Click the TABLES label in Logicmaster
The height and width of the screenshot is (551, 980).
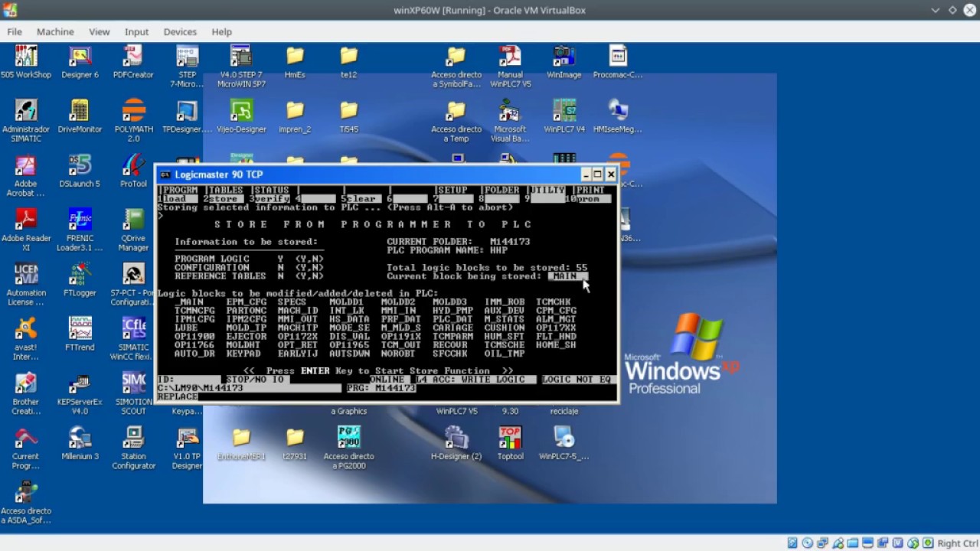(x=225, y=190)
